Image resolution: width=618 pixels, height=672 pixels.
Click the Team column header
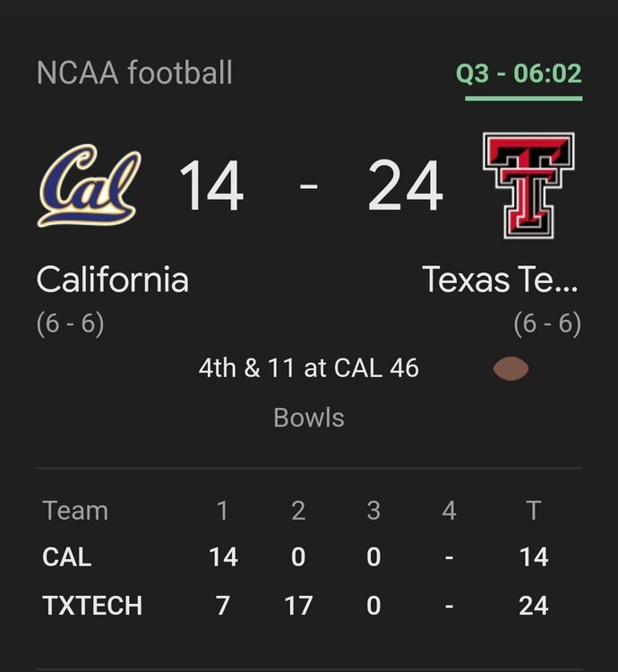[x=75, y=511]
